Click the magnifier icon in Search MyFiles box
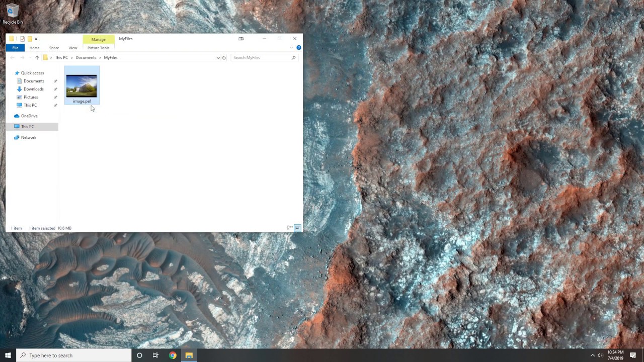Screen dimensions: 644x362 pyautogui.click(x=293, y=58)
